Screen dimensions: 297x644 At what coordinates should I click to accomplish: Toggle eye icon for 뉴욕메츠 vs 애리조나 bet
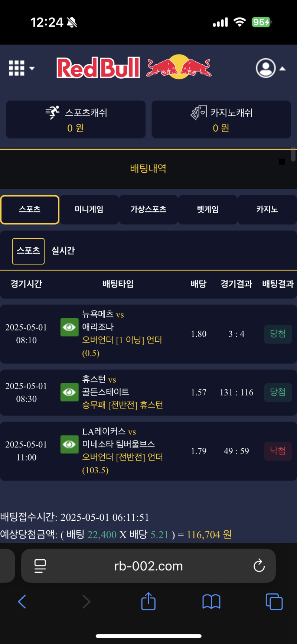point(69,327)
